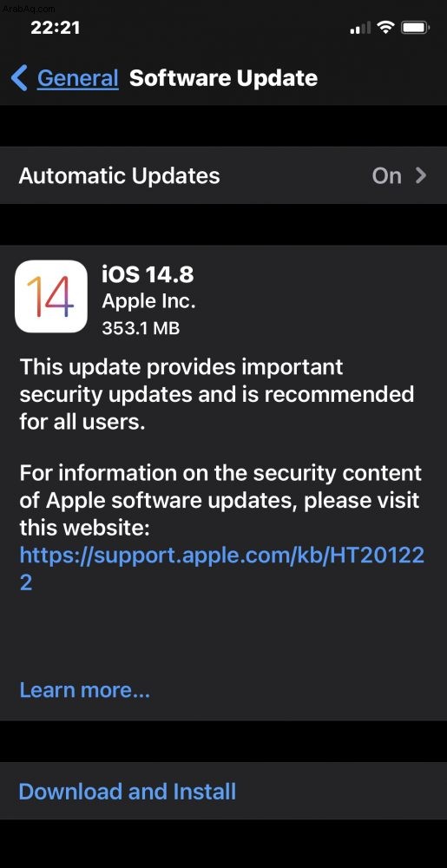
Task: Tap the blue back chevron arrow
Action: [19, 78]
